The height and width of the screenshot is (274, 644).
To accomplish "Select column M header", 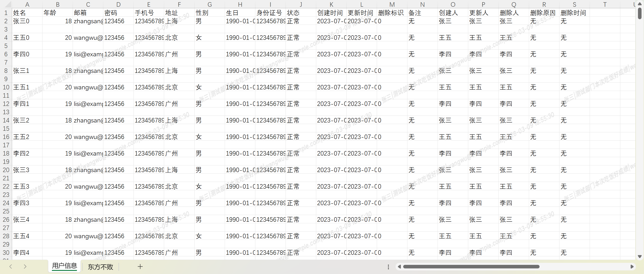I will click(392, 4).
